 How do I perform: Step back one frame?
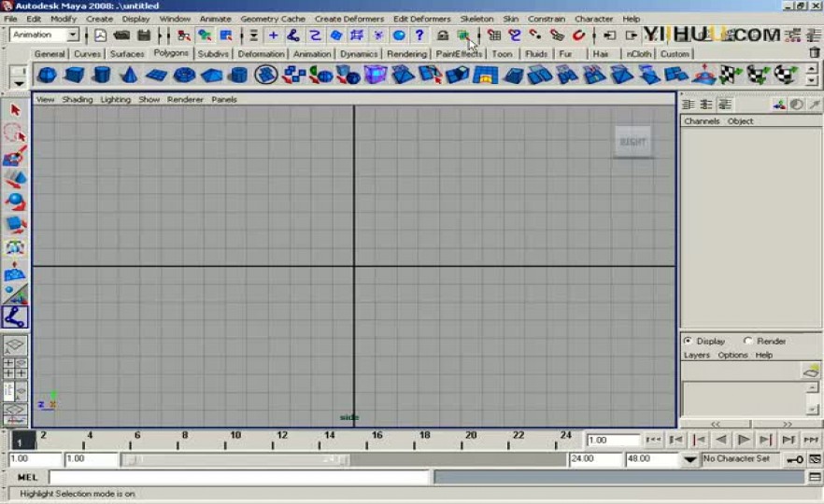(699, 440)
